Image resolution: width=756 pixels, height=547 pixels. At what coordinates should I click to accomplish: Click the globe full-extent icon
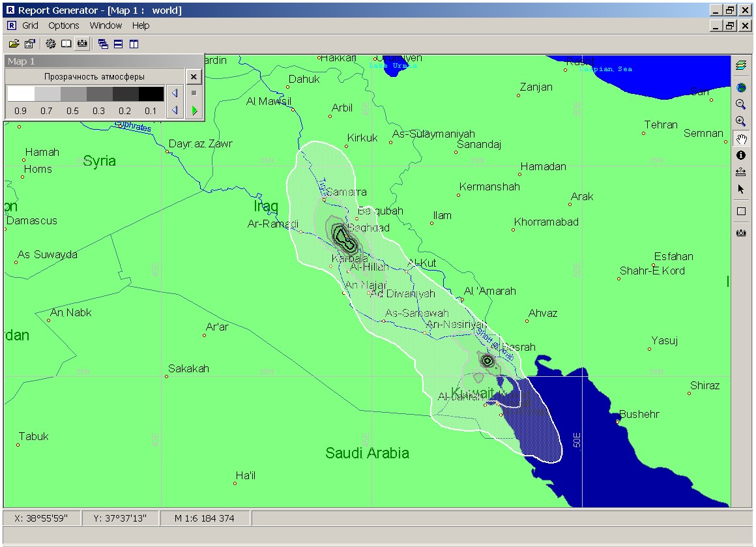pyautogui.click(x=741, y=87)
